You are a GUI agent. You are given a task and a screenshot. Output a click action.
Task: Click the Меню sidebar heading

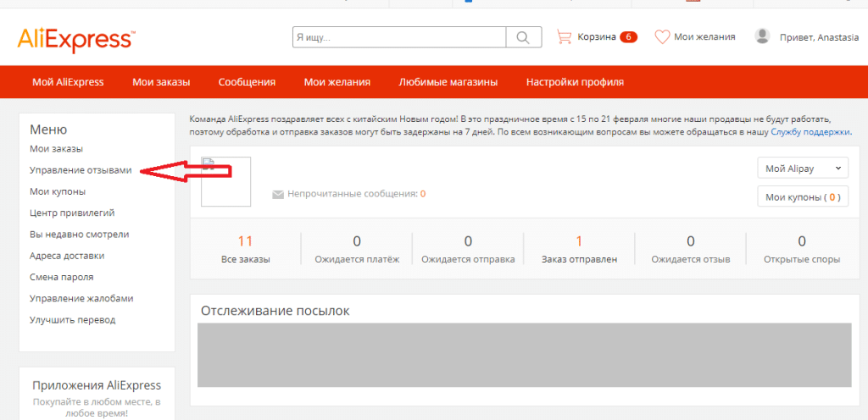pyautogui.click(x=48, y=130)
